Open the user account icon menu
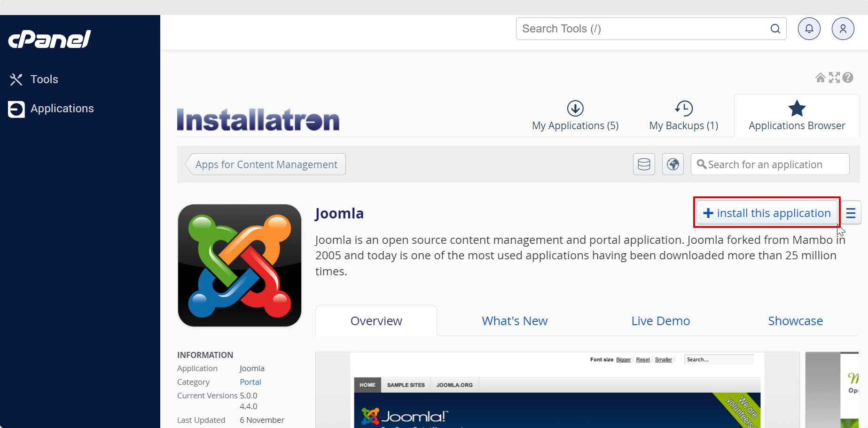868x428 pixels. click(x=843, y=29)
